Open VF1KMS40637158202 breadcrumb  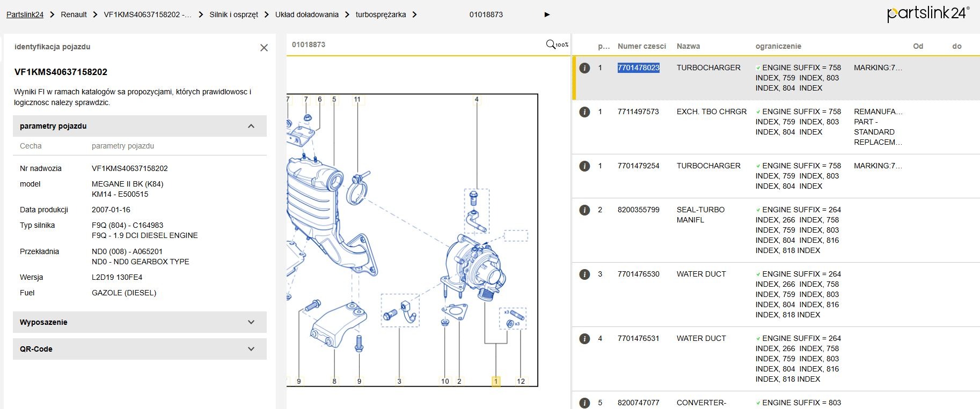pyautogui.click(x=148, y=14)
